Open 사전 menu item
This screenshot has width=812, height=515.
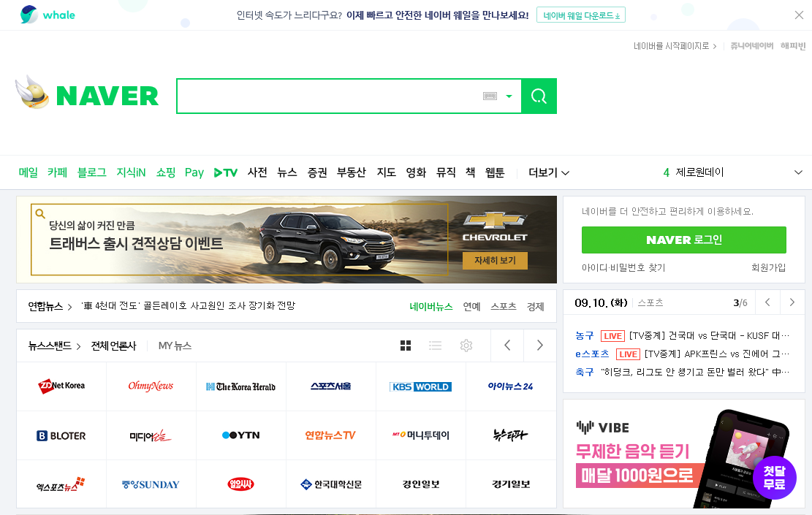pos(257,172)
